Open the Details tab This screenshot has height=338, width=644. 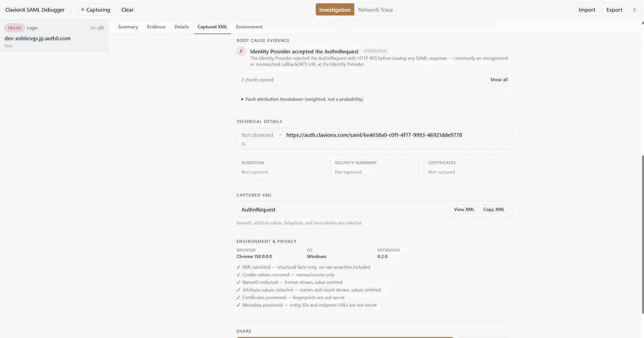click(182, 27)
